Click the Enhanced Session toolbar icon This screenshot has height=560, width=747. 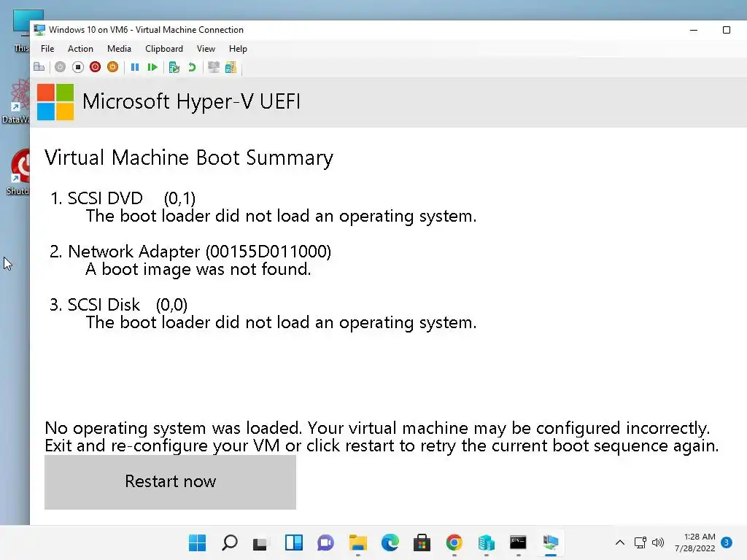(214, 67)
